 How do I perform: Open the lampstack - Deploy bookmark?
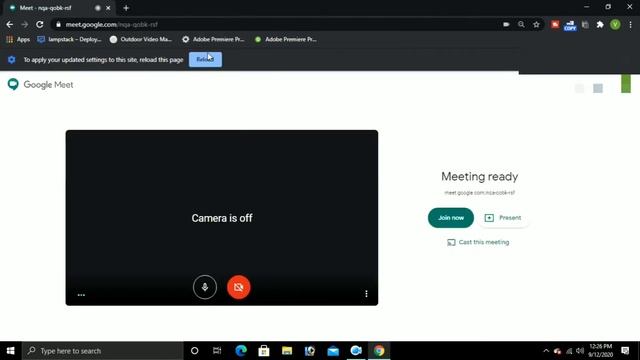(69, 39)
